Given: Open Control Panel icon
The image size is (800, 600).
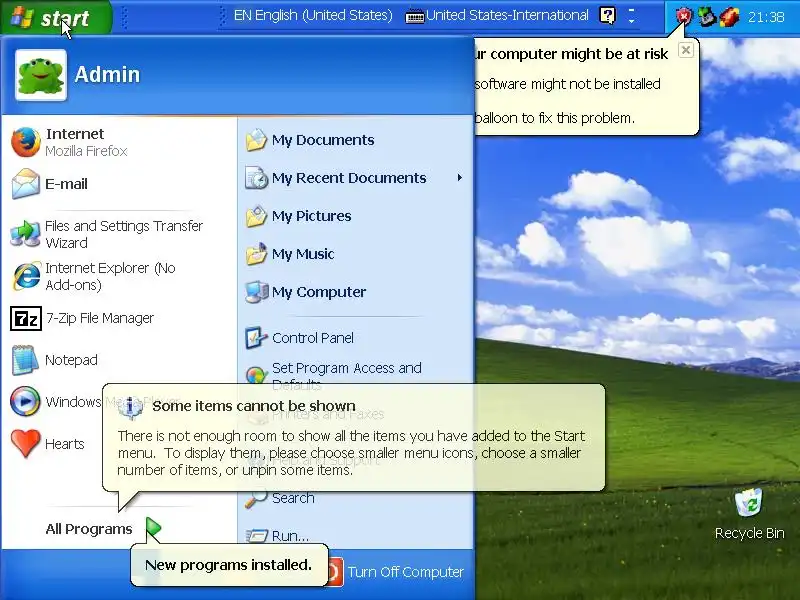Looking at the screenshot, I should pos(256,338).
